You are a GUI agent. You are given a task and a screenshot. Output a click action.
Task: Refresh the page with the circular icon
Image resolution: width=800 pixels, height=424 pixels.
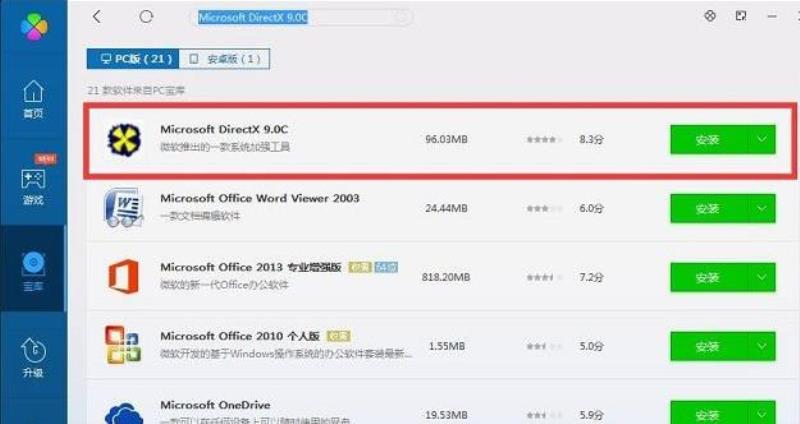point(146,17)
